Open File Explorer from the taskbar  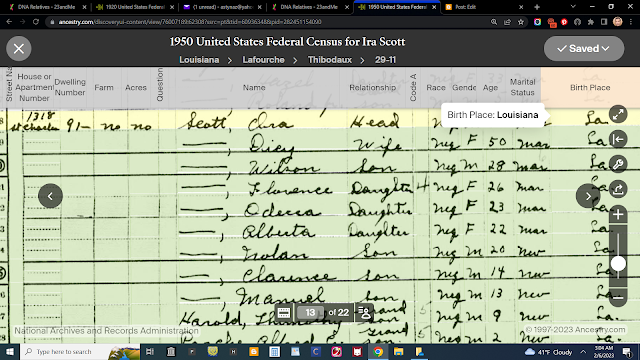pyautogui.click(x=398, y=352)
